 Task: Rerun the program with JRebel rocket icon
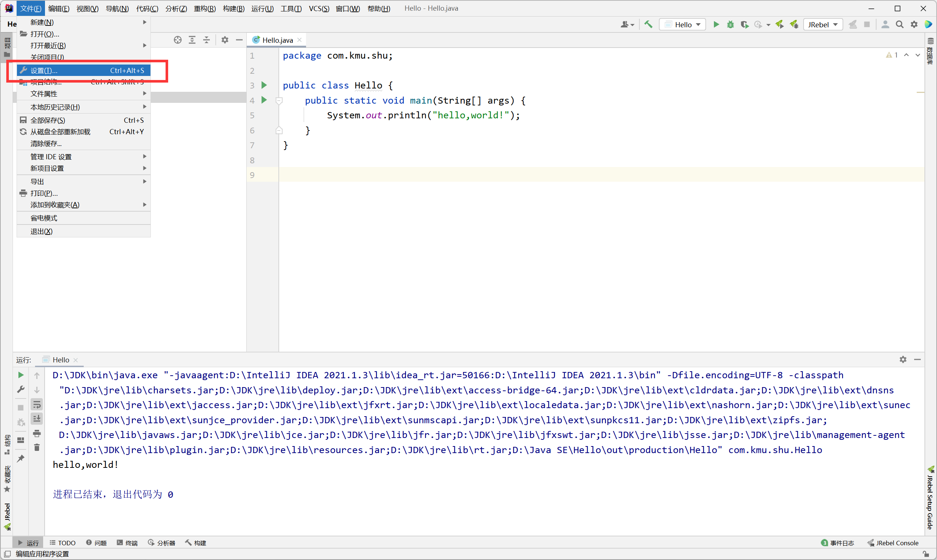coord(780,24)
